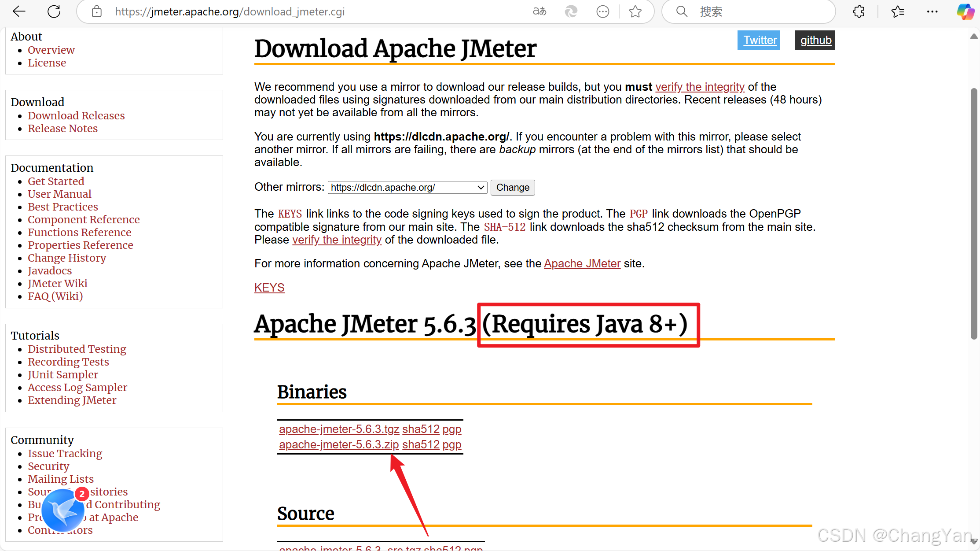
Task: Open the Best Practices link
Action: point(62,207)
